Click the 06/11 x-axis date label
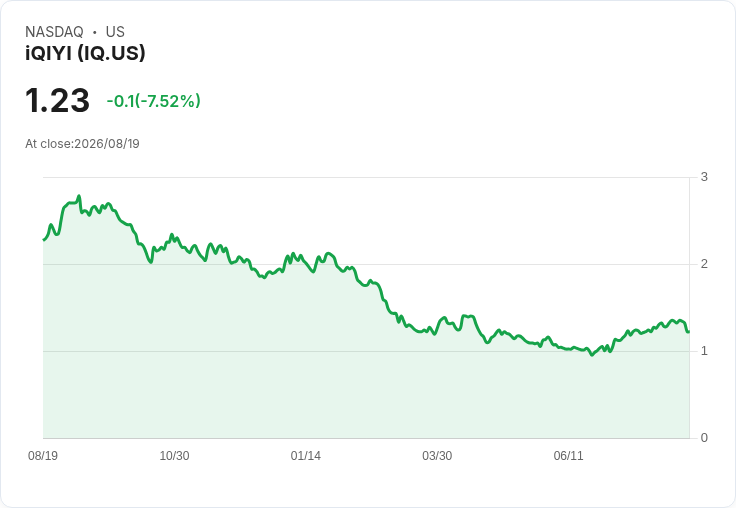Screen dimensions: 736x508 point(568,455)
